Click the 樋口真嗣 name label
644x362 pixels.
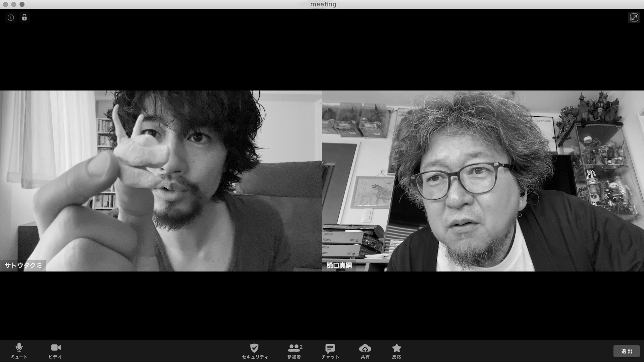[x=339, y=265]
